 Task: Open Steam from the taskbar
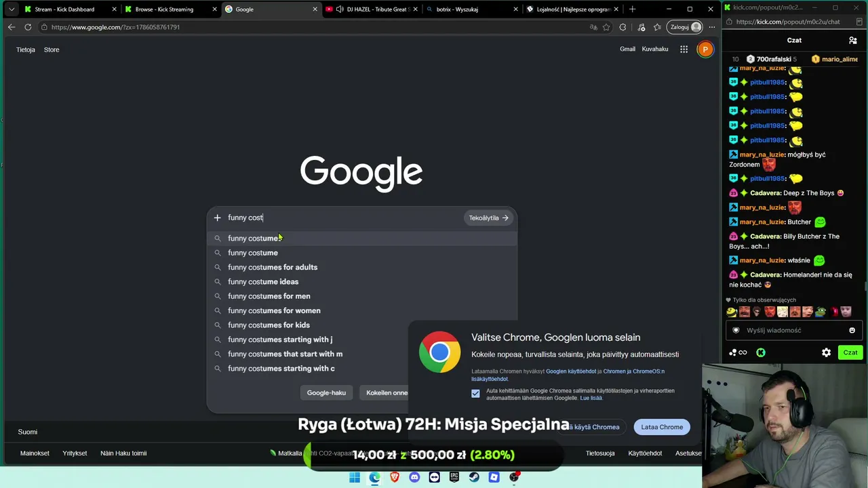[x=474, y=477]
